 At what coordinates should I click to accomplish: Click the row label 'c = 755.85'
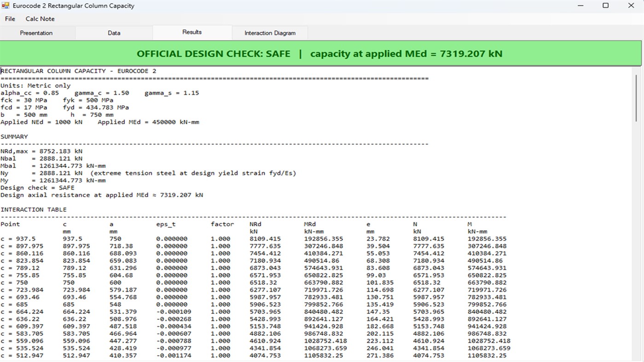tap(20, 276)
